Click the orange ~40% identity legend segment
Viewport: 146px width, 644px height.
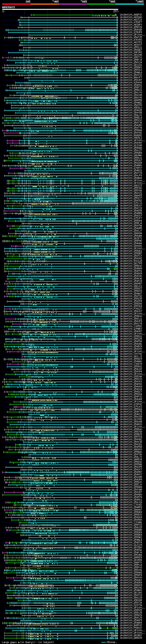tap(45, 4)
